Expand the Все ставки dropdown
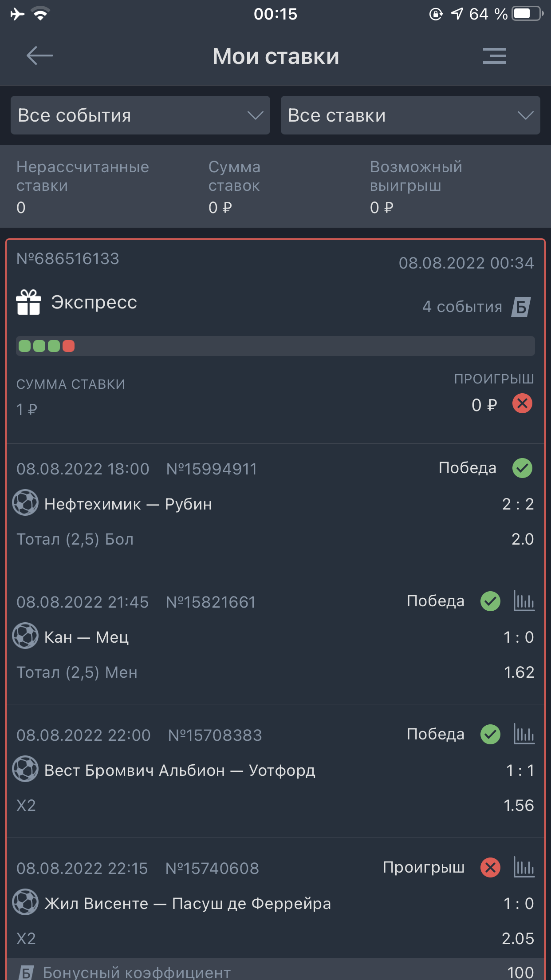551x980 pixels. (x=410, y=115)
